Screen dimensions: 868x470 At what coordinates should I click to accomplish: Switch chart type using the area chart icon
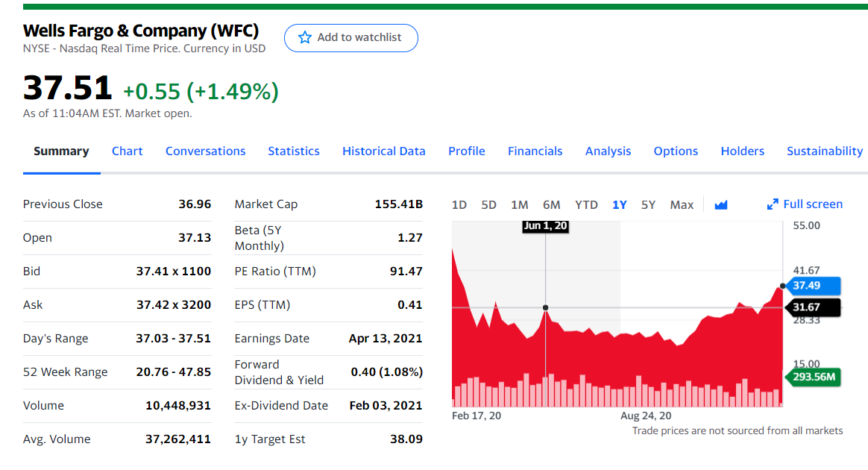coord(721,205)
